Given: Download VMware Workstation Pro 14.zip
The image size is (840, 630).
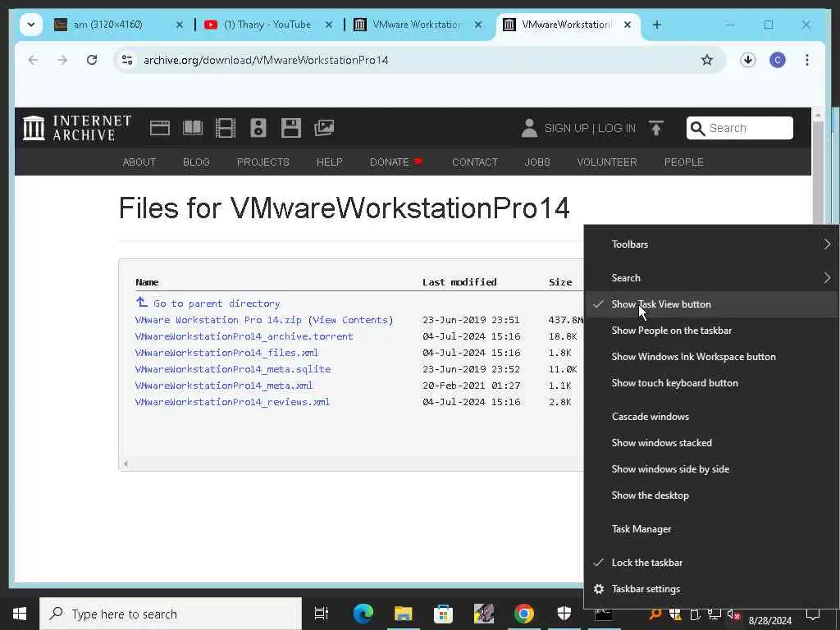Looking at the screenshot, I should [x=218, y=320].
